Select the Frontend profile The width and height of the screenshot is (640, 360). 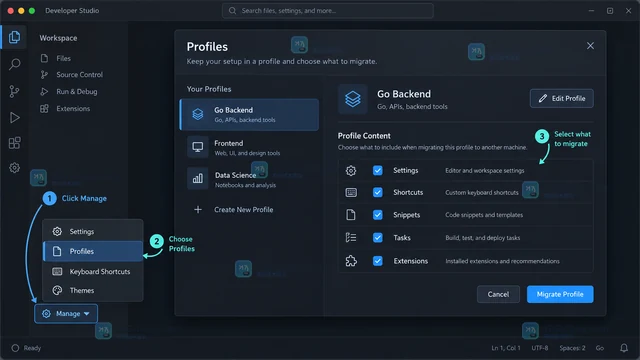point(249,147)
